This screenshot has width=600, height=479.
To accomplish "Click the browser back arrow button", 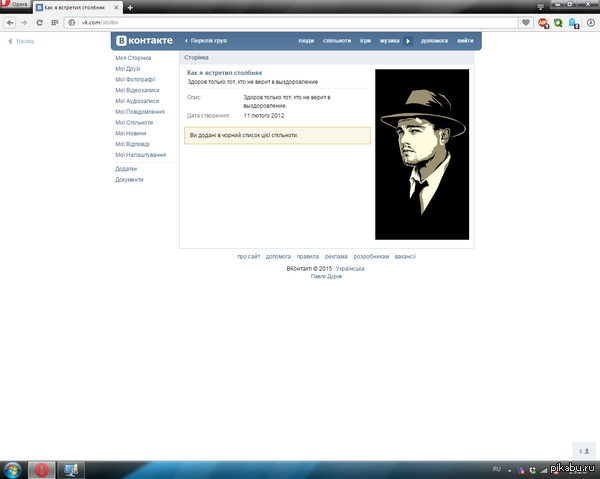I will (x=9, y=22).
